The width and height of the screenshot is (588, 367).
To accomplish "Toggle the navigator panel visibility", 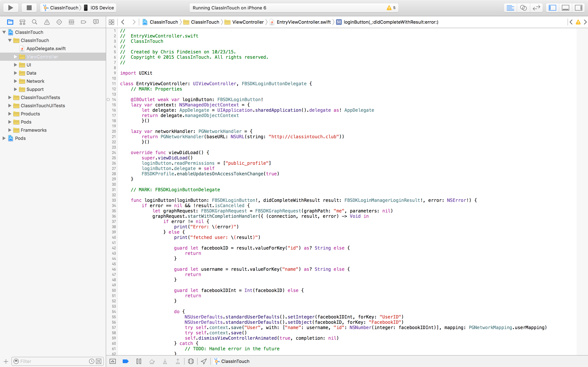I will click(552, 8).
